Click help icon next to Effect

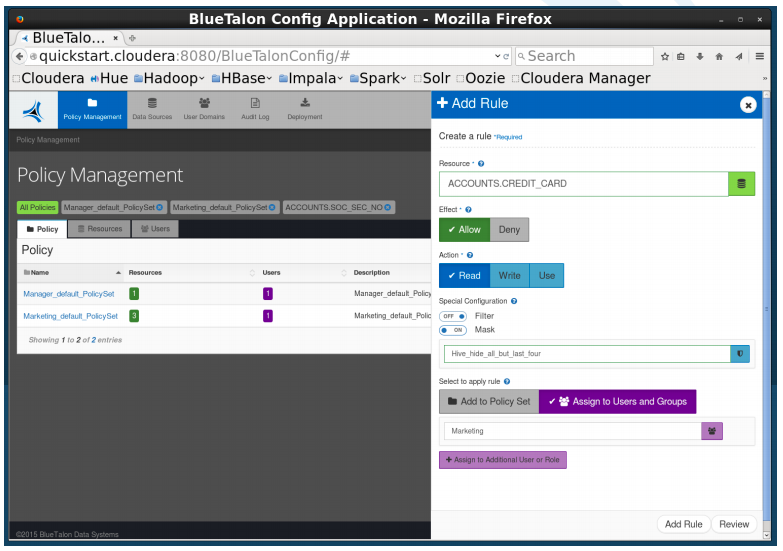[x=468, y=209]
